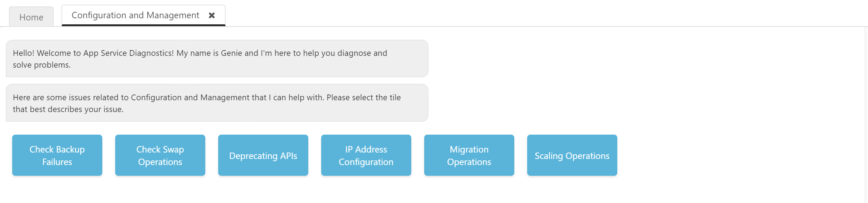Check IP address configuration diagnostics
868x203 pixels.
tap(366, 155)
